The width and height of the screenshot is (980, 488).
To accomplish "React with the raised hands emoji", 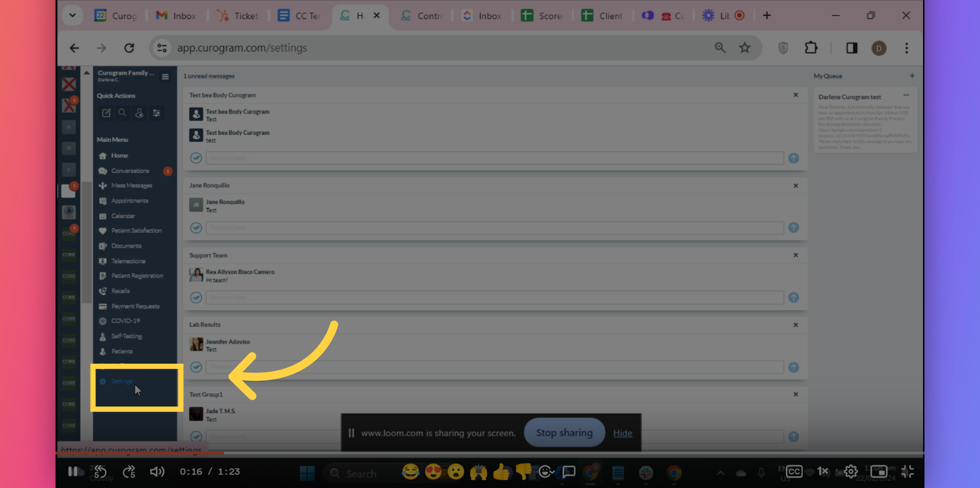I will (x=478, y=472).
